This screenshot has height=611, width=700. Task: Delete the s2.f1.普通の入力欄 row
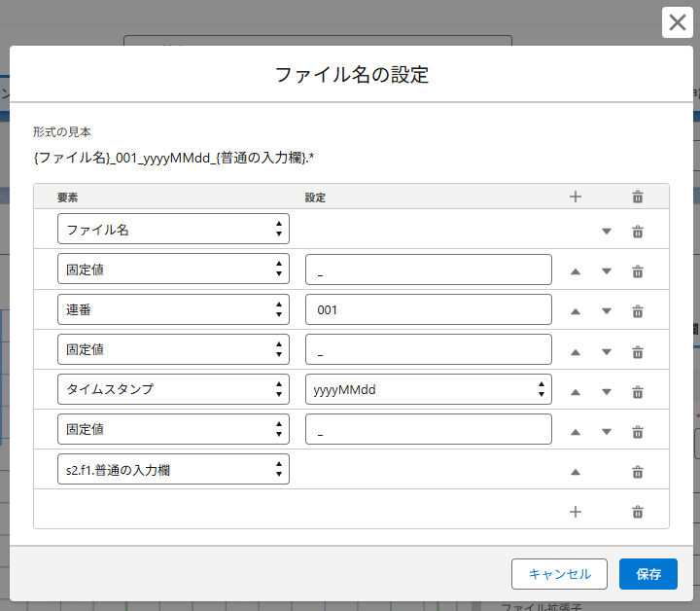(638, 472)
